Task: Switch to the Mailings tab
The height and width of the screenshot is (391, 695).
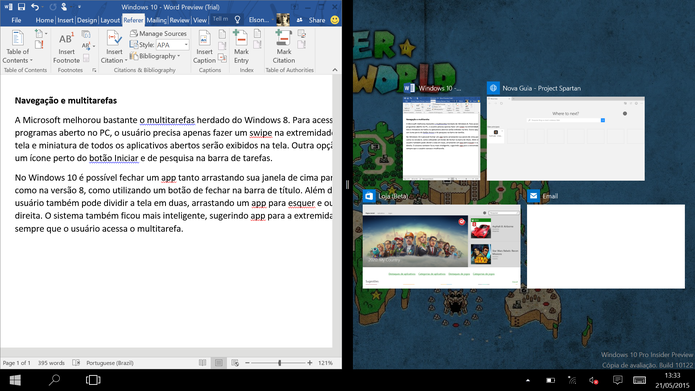Action: [x=156, y=20]
